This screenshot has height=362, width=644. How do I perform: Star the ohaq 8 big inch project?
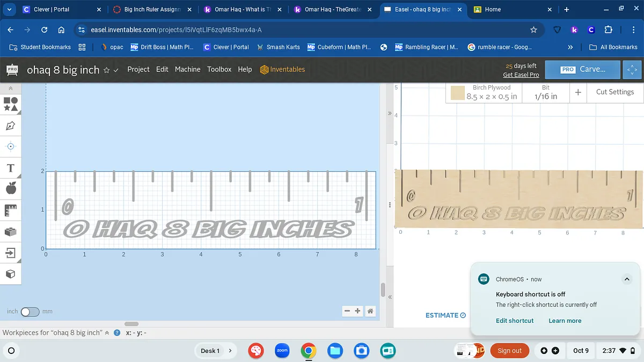pos(106,70)
